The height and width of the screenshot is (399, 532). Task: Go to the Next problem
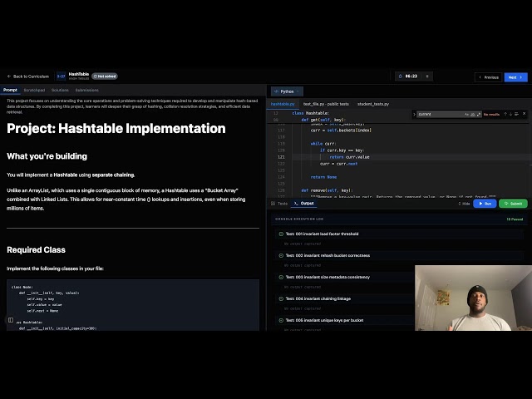pyautogui.click(x=515, y=77)
